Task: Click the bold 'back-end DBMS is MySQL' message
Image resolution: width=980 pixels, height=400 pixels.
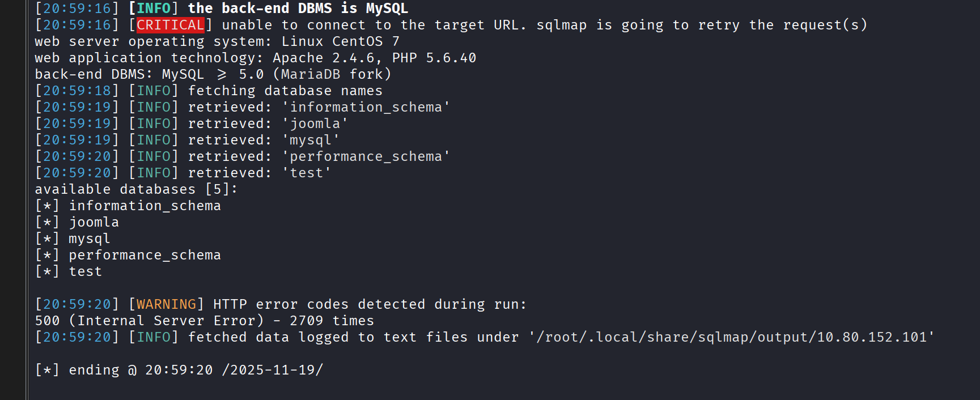Action: 298,8
